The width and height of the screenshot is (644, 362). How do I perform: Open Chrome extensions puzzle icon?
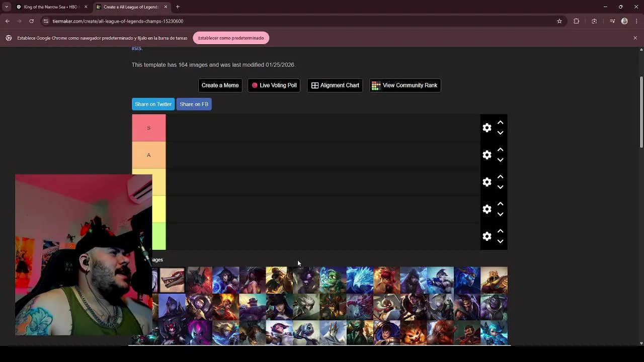pos(577,21)
